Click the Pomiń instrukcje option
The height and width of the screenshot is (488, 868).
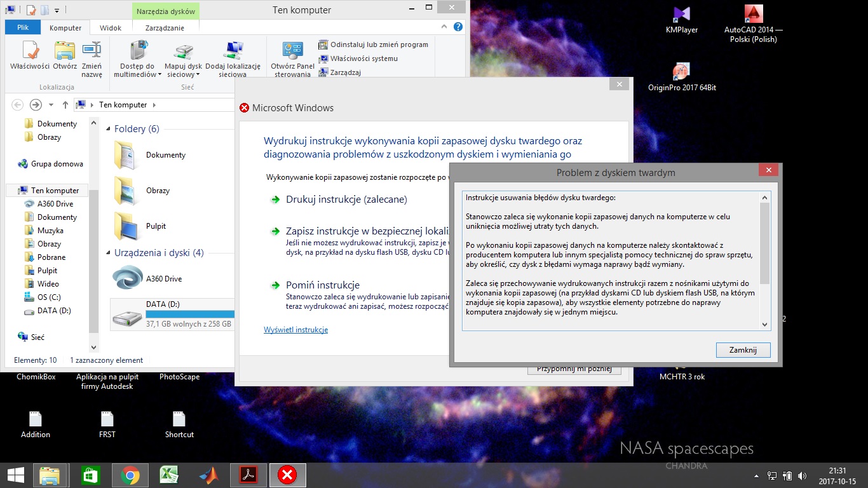click(x=323, y=285)
